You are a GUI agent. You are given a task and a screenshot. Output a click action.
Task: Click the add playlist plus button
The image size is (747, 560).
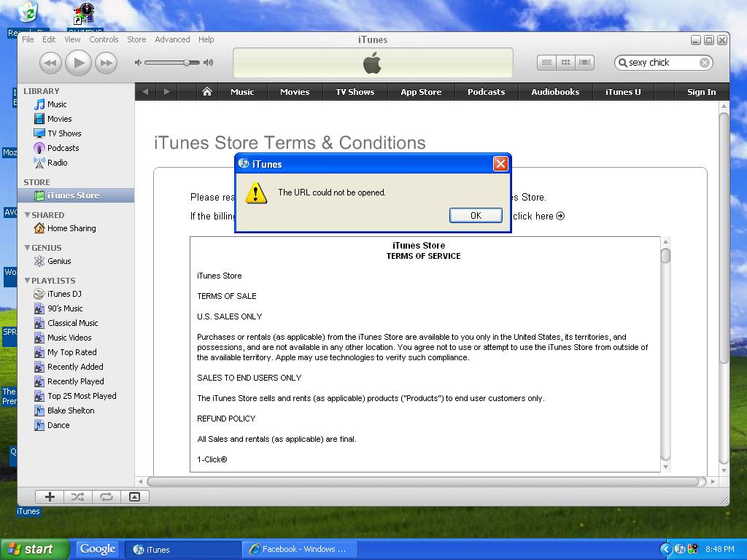click(x=50, y=497)
